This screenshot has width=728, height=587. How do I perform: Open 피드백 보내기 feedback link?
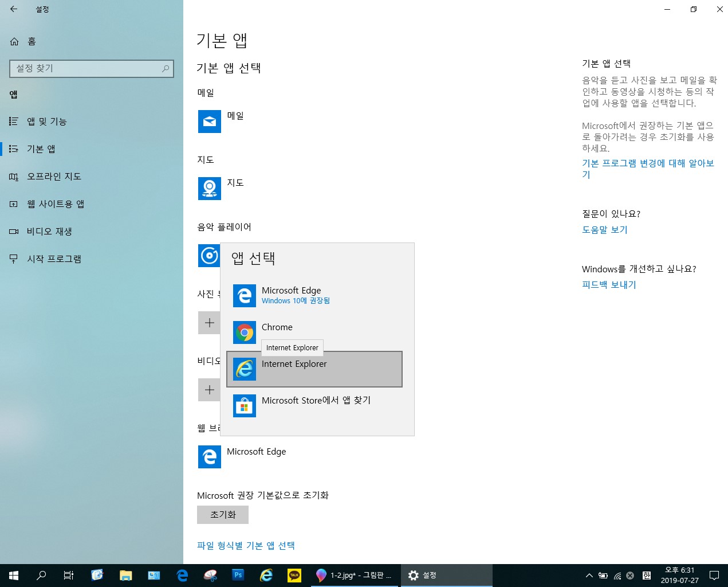coord(609,285)
